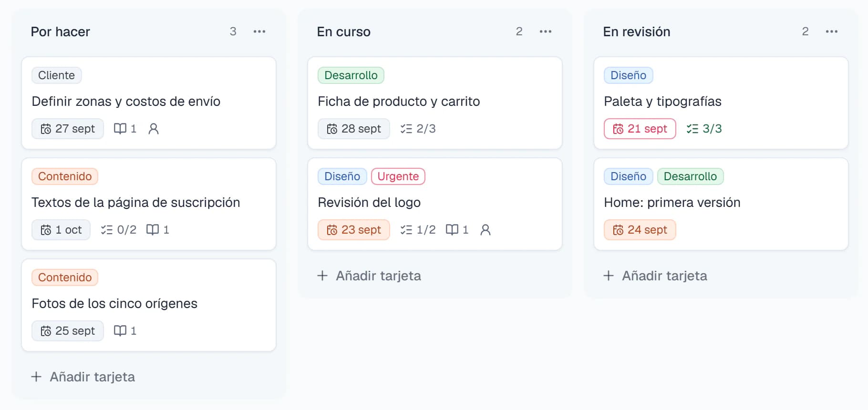The width and height of the screenshot is (868, 410).
Task: Click the Contenido tag on Fotos de los cinco orígenes card
Action: pos(65,277)
